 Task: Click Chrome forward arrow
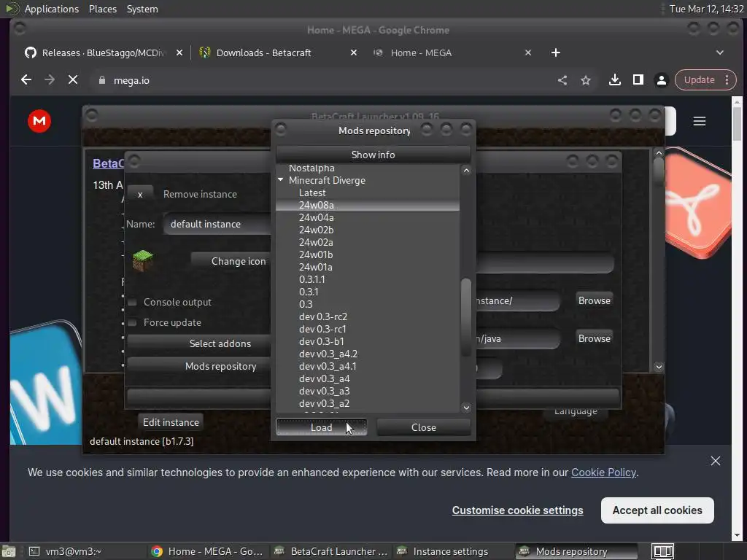click(x=50, y=80)
